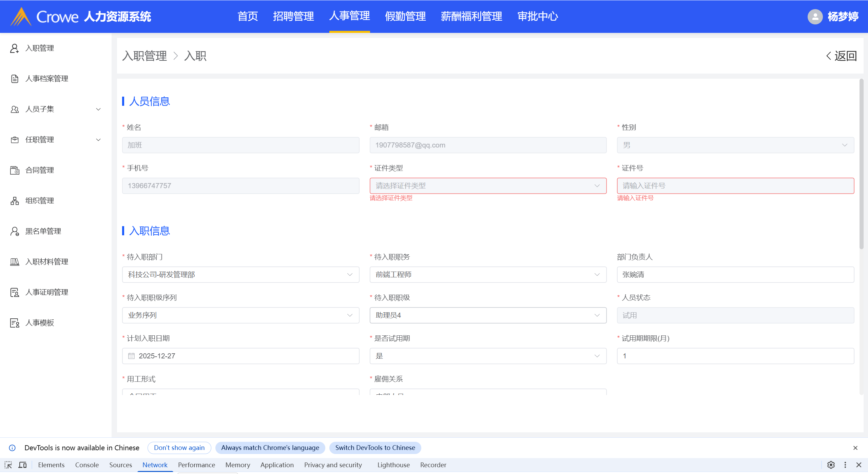The height and width of the screenshot is (474, 868).
Task: Click the 入职管理 sidebar icon
Action: click(x=14, y=48)
